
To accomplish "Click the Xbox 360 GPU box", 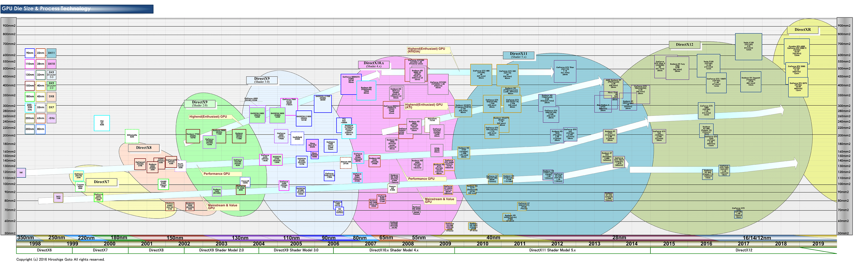I will [312, 145].
